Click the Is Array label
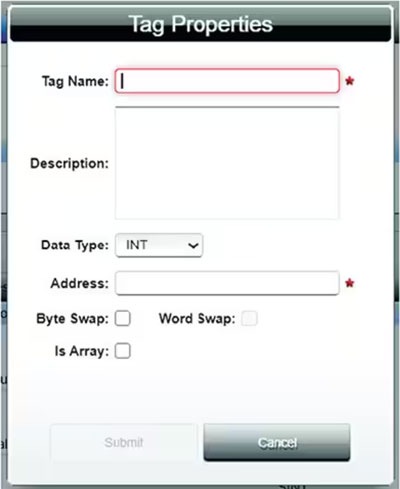This screenshot has width=400, height=489. pos(82,351)
